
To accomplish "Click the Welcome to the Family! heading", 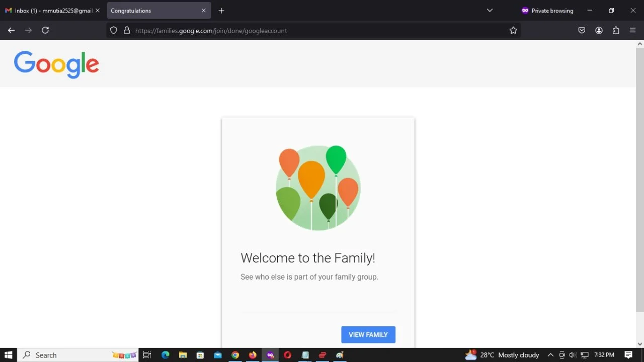I will point(308,258).
